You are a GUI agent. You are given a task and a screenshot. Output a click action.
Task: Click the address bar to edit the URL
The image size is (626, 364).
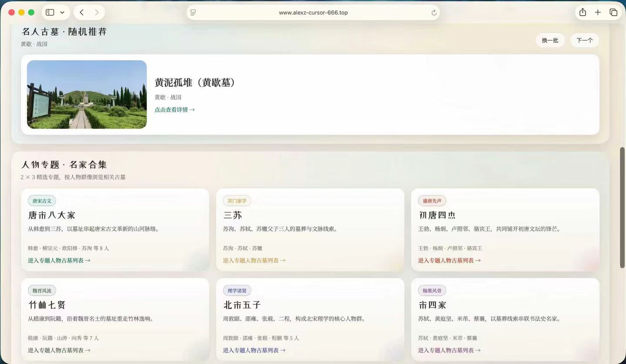[x=313, y=13]
